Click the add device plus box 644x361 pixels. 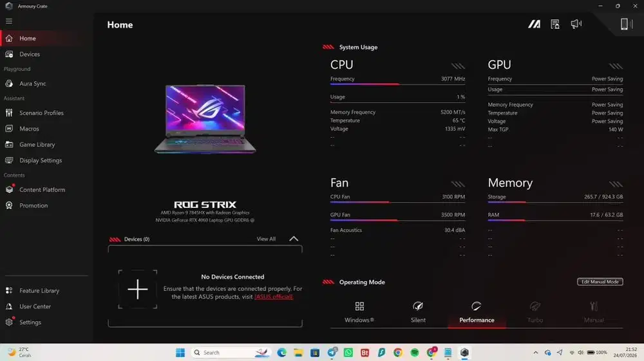click(138, 289)
